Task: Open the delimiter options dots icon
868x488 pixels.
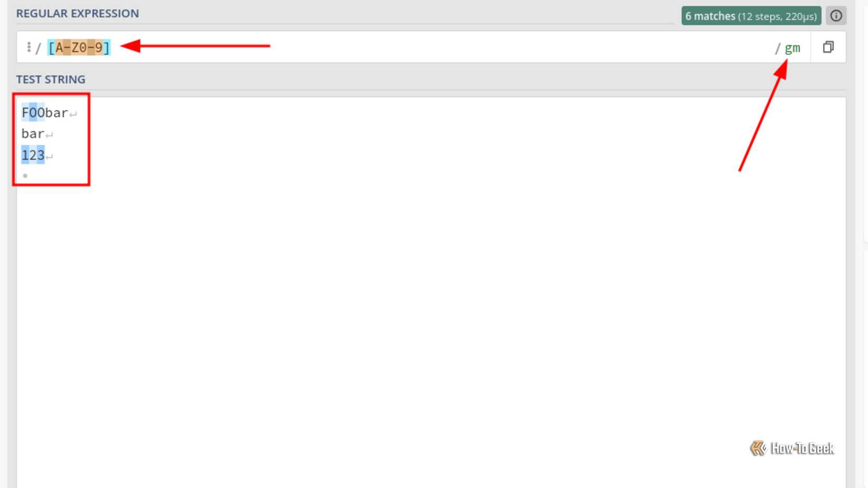Action: 29,47
